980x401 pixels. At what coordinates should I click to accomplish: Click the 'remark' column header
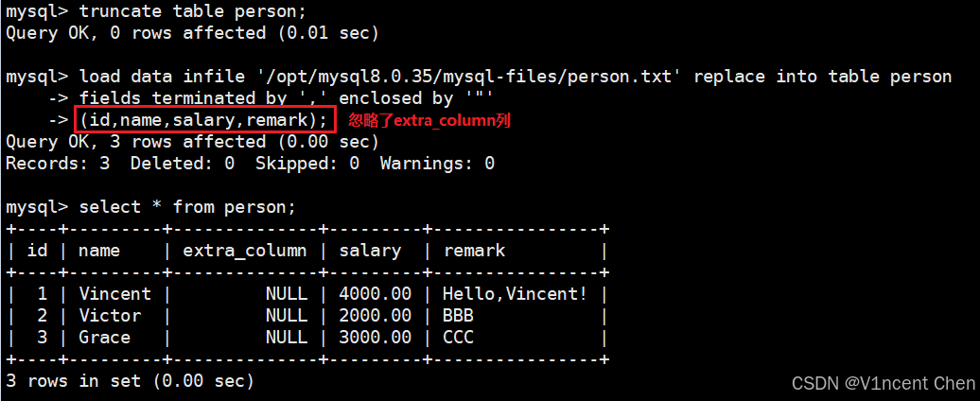(x=474, y=251)
